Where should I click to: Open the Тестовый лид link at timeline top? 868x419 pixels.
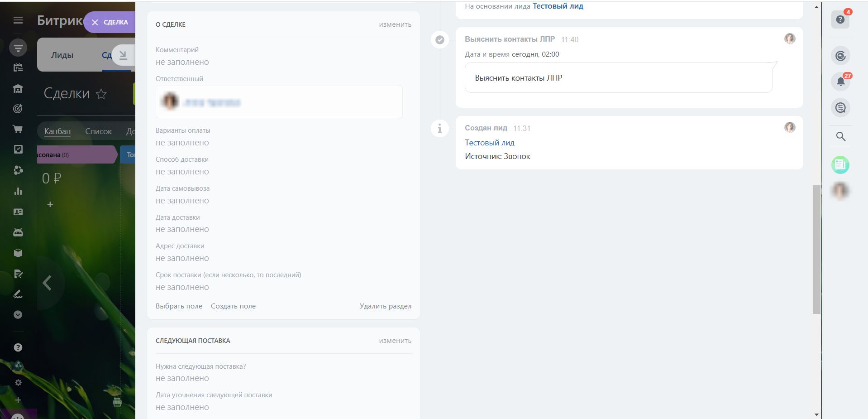558,6
